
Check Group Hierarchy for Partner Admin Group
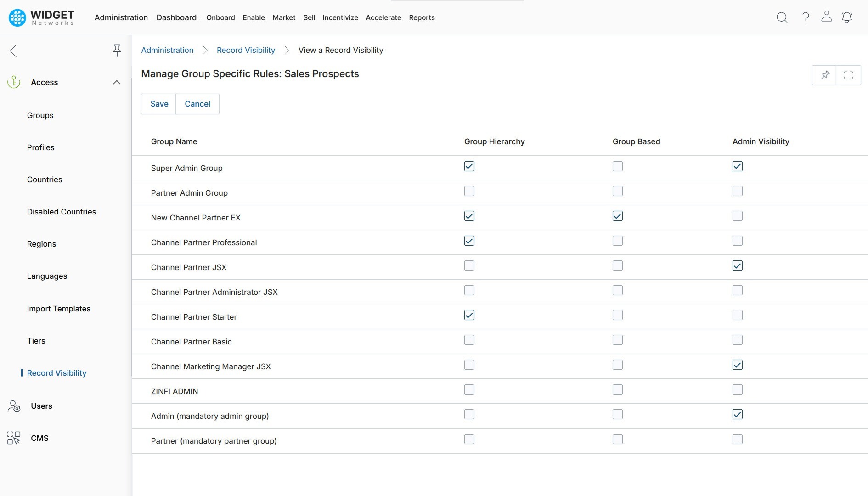(469, 191)
